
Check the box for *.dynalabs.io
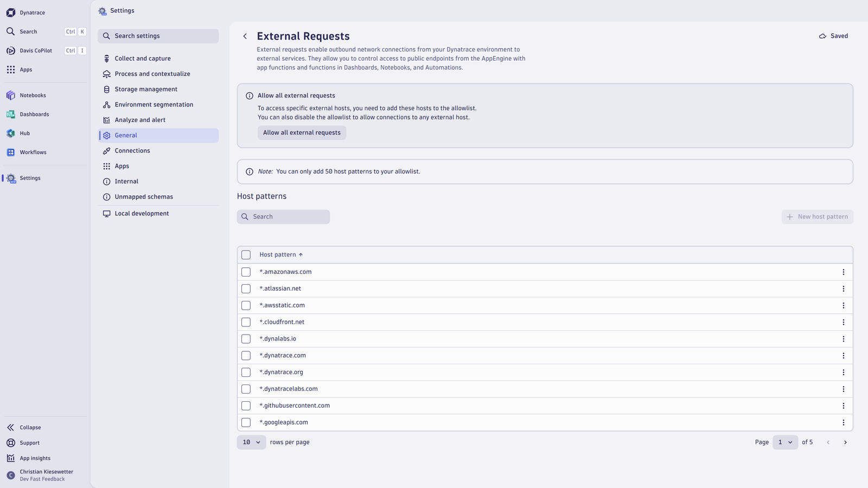(246, 339)
